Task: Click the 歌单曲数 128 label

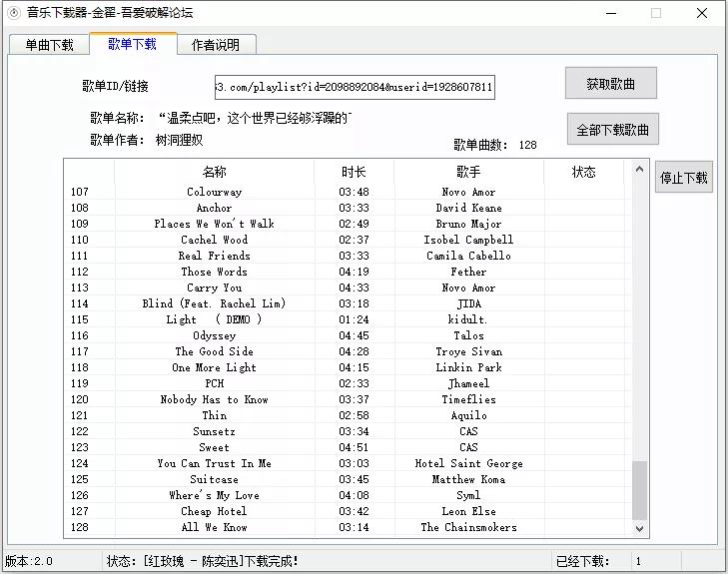Action: click(x=495, y=145)
